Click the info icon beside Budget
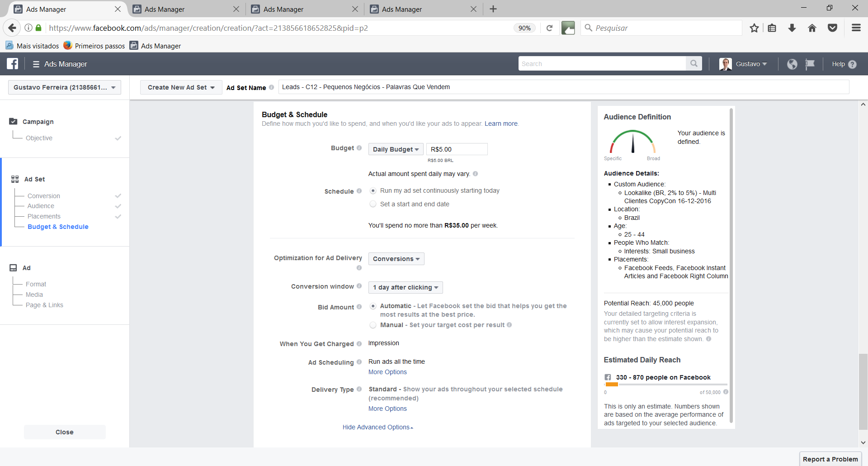The height and width of the screenshot is (466, 868). [359, 148]
